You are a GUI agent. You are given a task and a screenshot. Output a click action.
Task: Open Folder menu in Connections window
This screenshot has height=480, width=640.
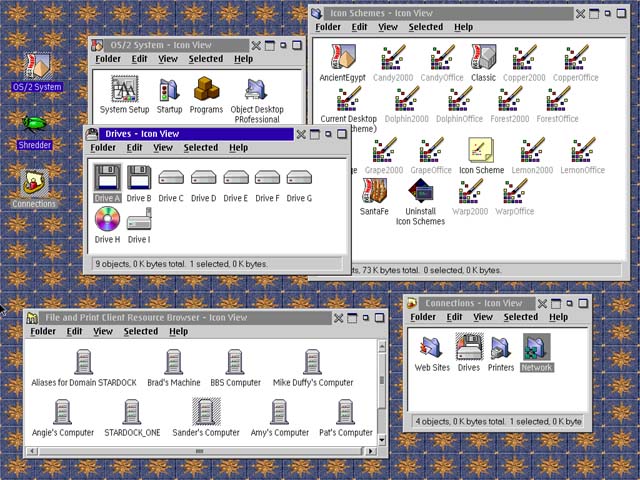(423, 317)
